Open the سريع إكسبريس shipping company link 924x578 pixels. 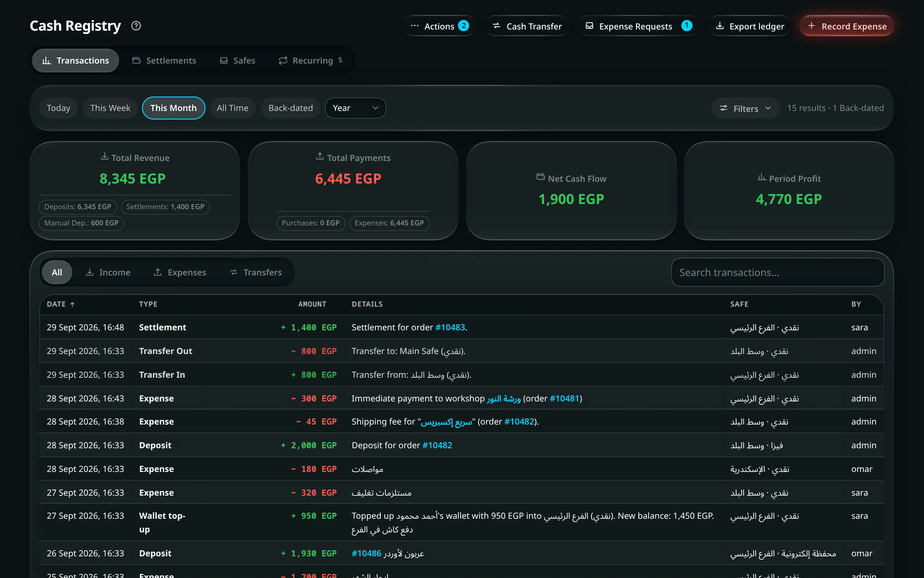446,422
